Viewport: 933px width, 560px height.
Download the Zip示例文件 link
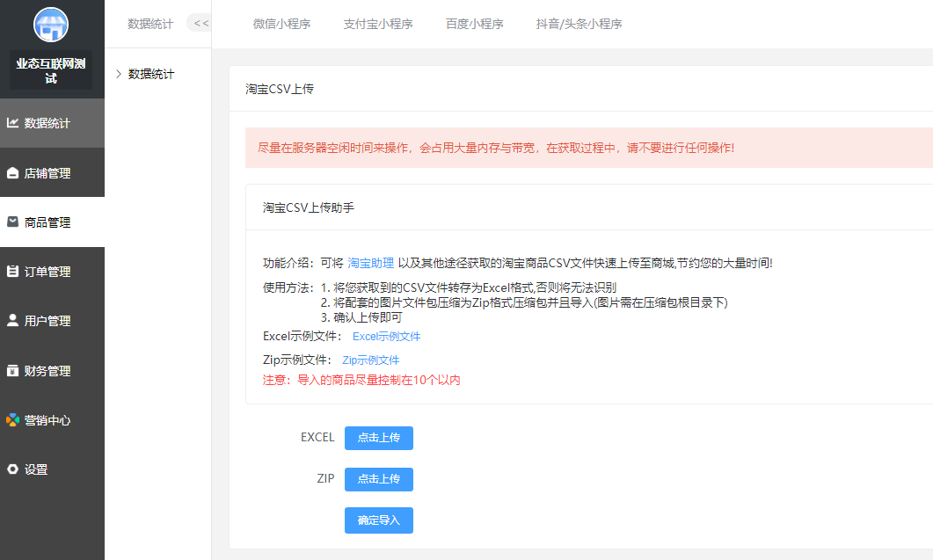pos(371,360)
